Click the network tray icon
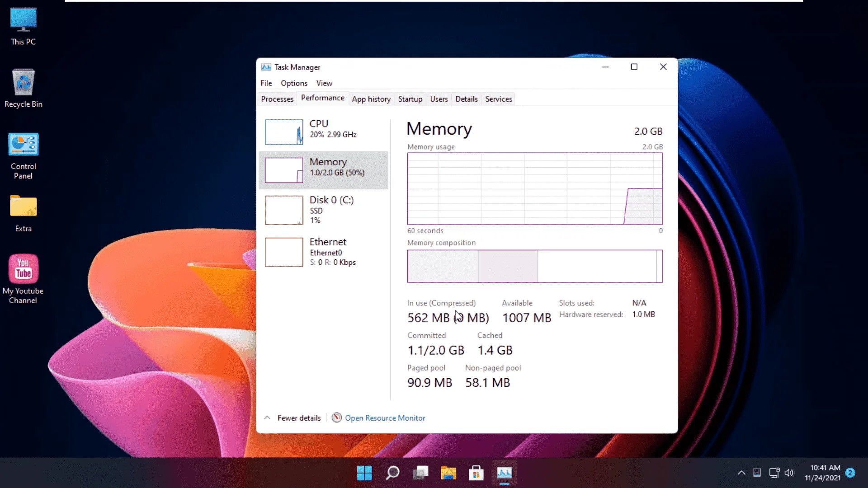Viewport: 868px width, 488px height. click(x=774, y=473)
